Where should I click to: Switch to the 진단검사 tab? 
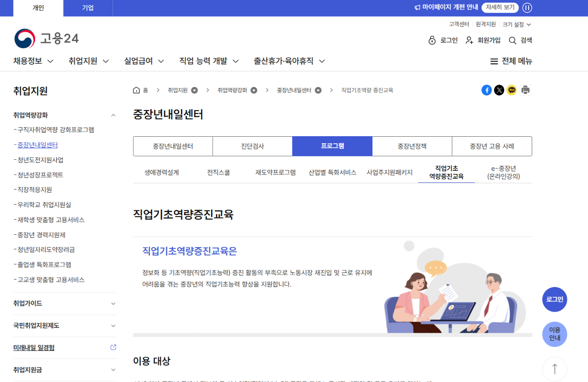coord(252,146)
